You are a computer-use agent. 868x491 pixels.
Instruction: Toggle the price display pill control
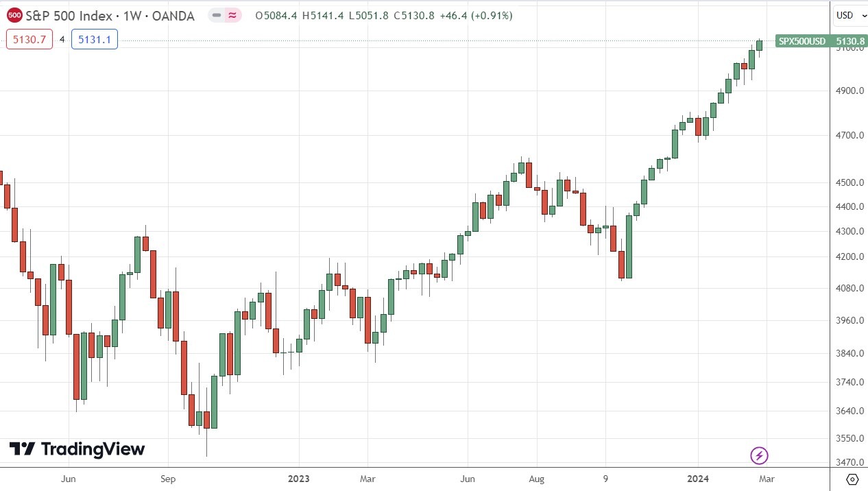224,15
